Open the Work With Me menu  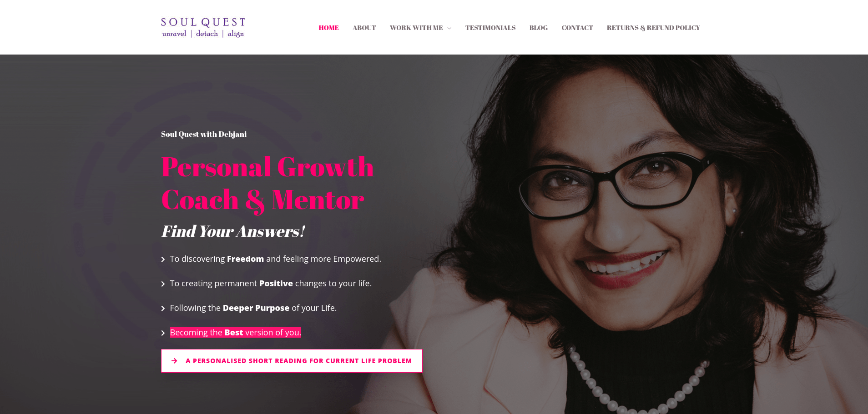(416, 28)
